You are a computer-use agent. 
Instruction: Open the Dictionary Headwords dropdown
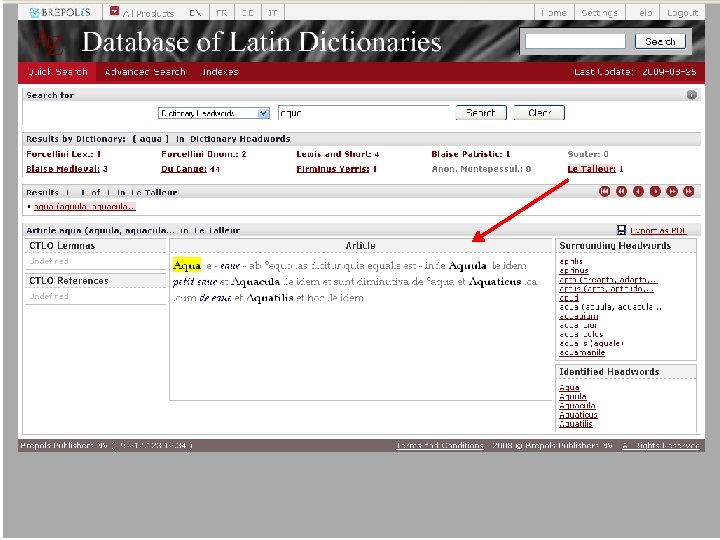(214, 113)
